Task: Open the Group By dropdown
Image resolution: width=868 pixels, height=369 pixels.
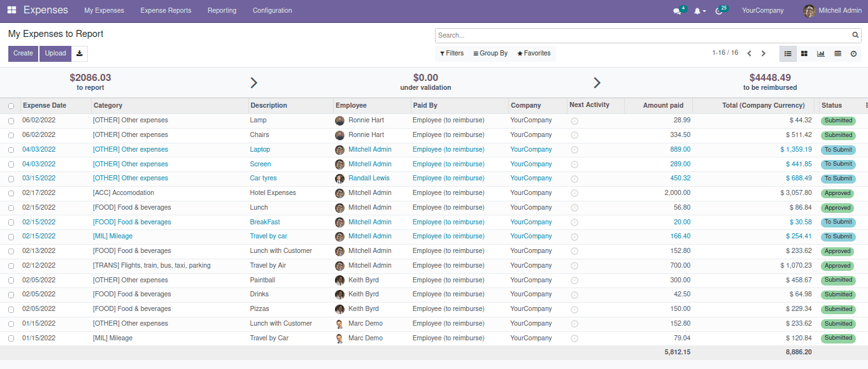Action: pyautogui.click(x=490, y=54)
